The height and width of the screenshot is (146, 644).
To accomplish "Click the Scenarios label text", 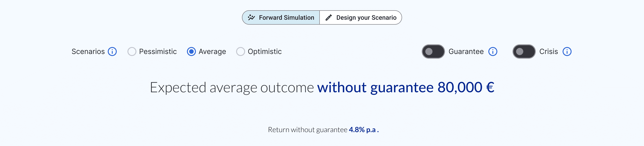I will tap(88, 52).
